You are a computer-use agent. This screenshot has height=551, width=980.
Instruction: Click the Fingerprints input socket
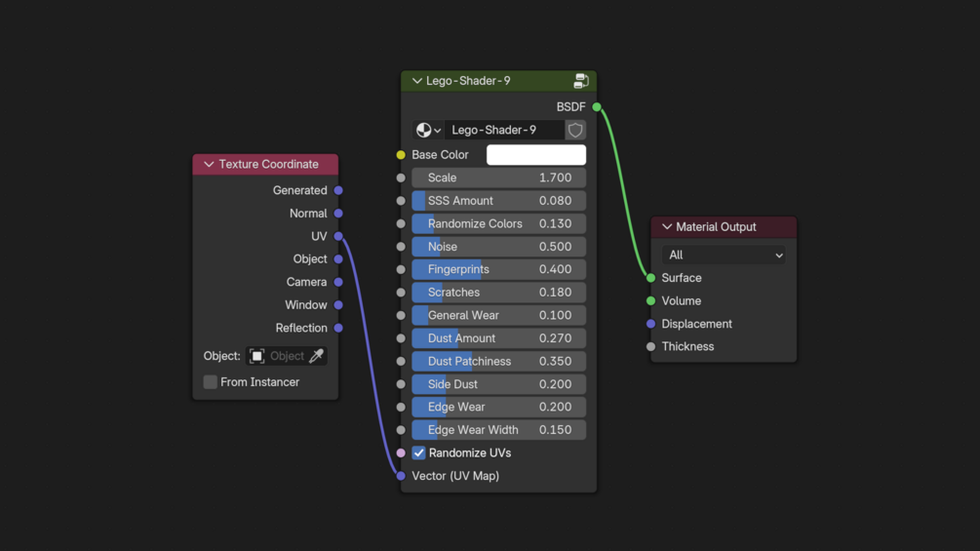[401, 269]
